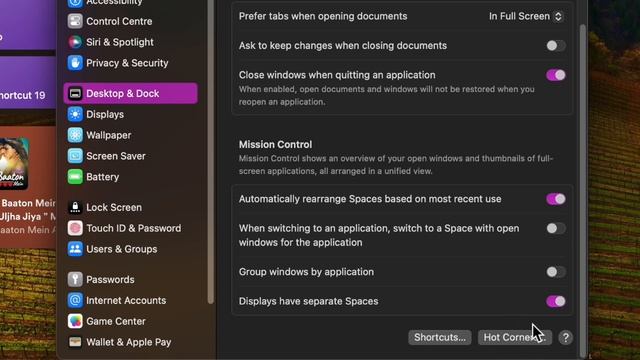Click the sidebar vertical scrollbar
The height and width of the screenshot is (360, 640).
click(x=211, y=151)
